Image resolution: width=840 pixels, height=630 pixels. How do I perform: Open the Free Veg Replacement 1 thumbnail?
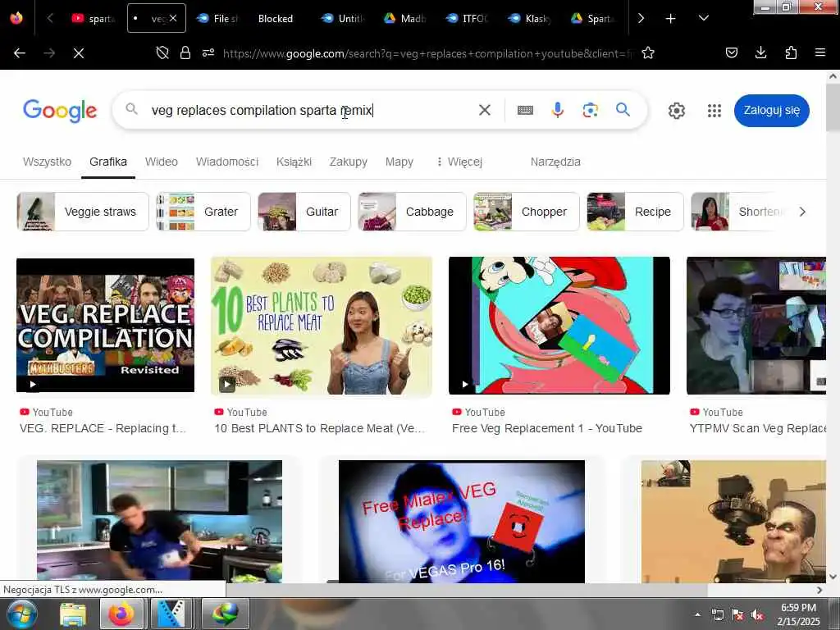pos(559,326)
